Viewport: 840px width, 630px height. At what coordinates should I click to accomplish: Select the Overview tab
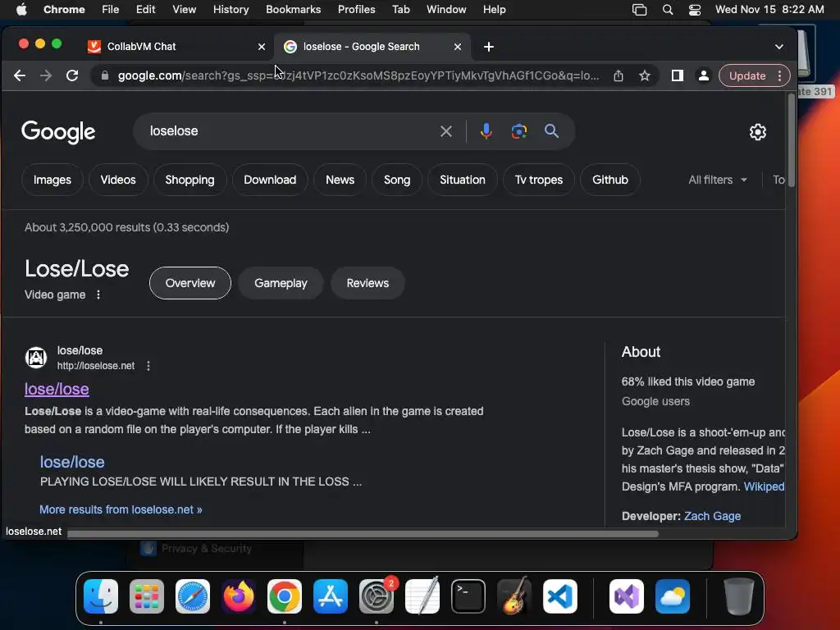click(x=190, y=283)
